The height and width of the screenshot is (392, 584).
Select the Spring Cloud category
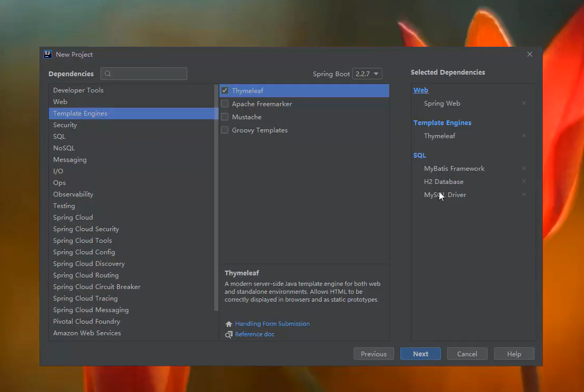(x=132, y=217)
